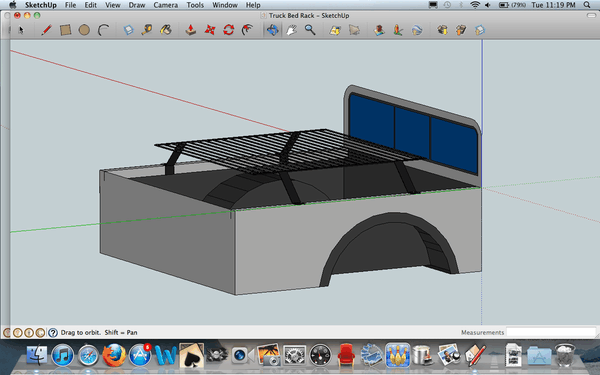Click the Measurements input box
Screen dimensions: 600x375
click(551, 332)
